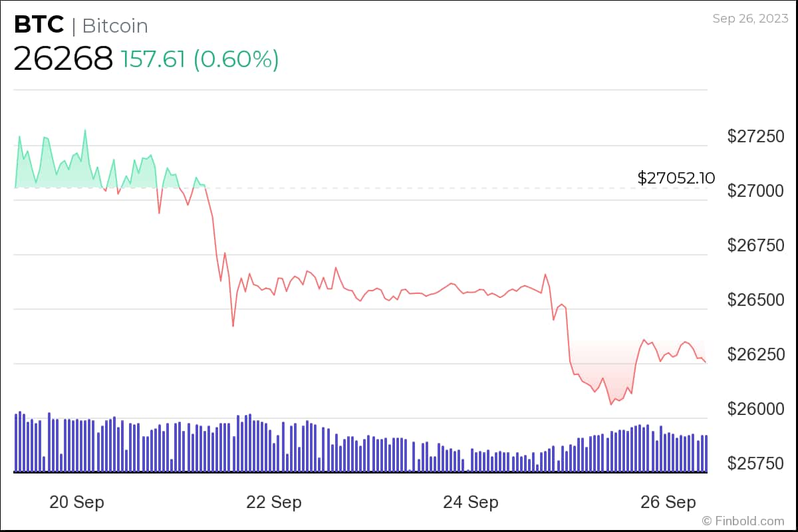Click the $26000 price axis label
Viewport: 798px width, 532px height.
pos(755,409)
